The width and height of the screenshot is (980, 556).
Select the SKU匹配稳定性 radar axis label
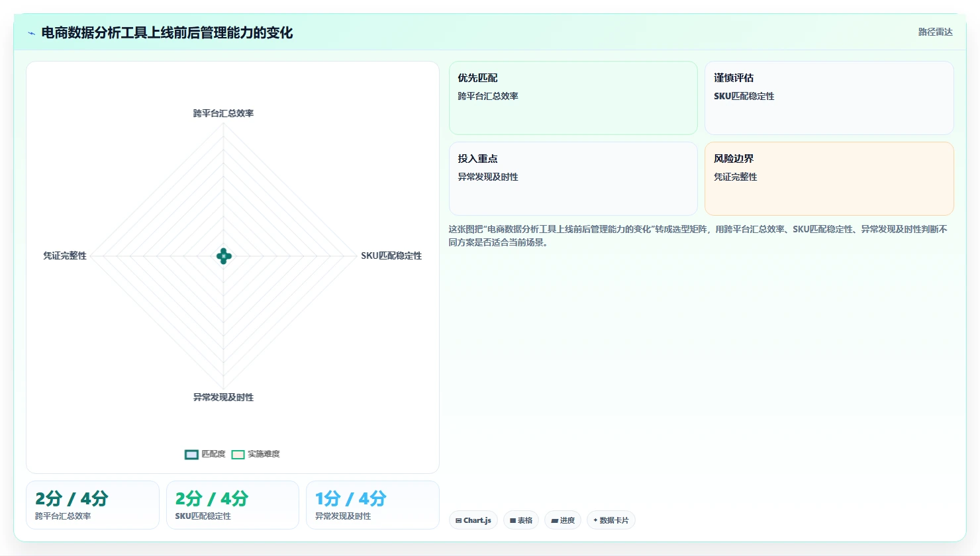click(x=391, y=255)
